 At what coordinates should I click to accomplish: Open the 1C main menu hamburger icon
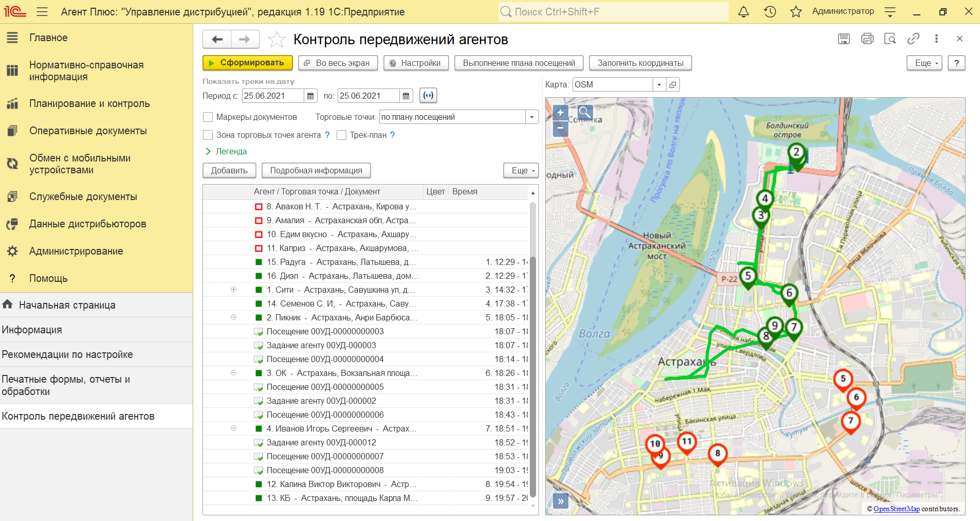42,12
